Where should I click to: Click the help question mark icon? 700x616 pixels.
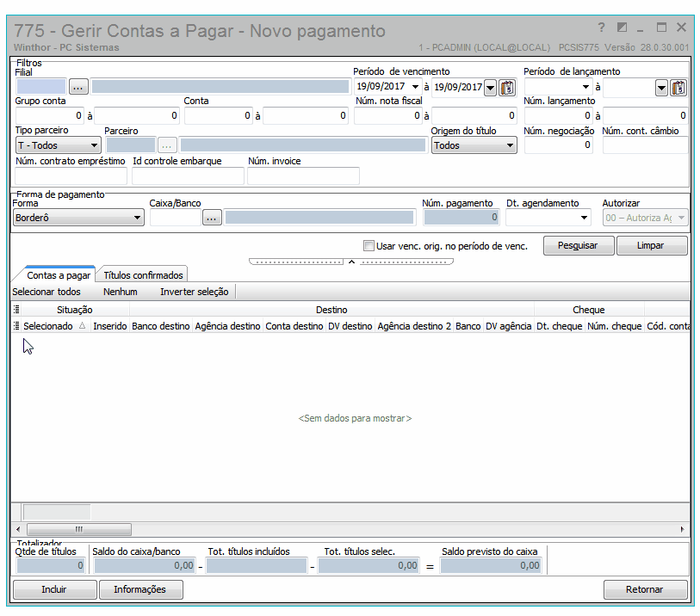click(601, 28)
